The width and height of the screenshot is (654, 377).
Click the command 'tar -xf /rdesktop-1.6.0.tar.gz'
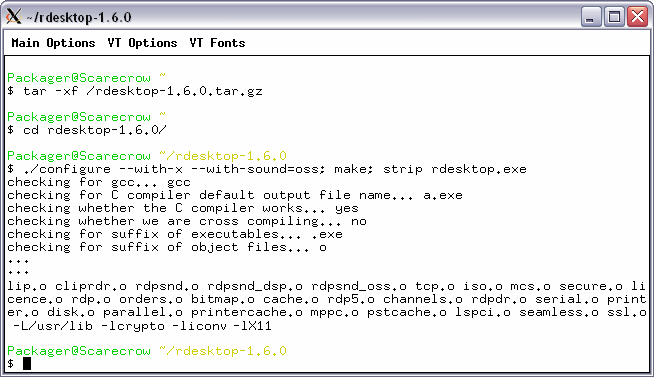[143, 91]
